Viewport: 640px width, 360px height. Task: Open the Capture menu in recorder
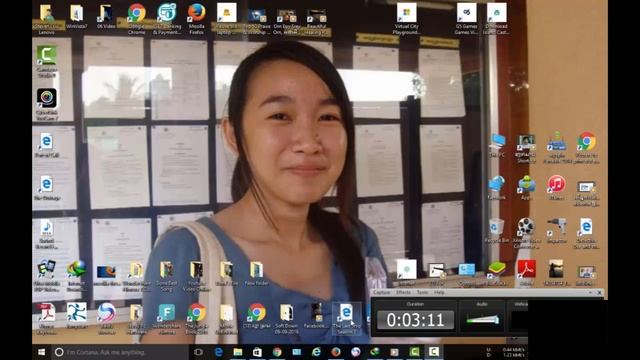[x=382, y=293]
